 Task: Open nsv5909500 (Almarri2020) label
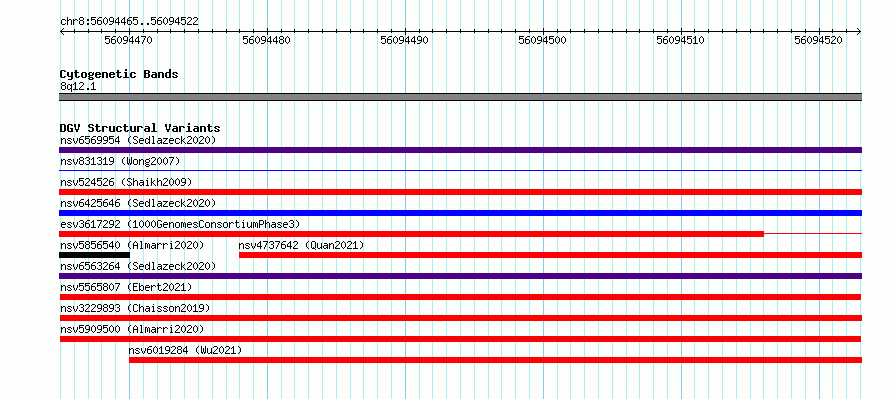(x=132, y=329)
